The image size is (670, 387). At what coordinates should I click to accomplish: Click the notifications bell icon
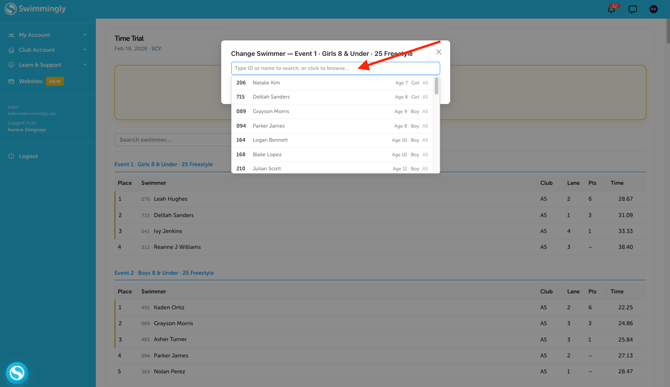(x=611, y=9)
